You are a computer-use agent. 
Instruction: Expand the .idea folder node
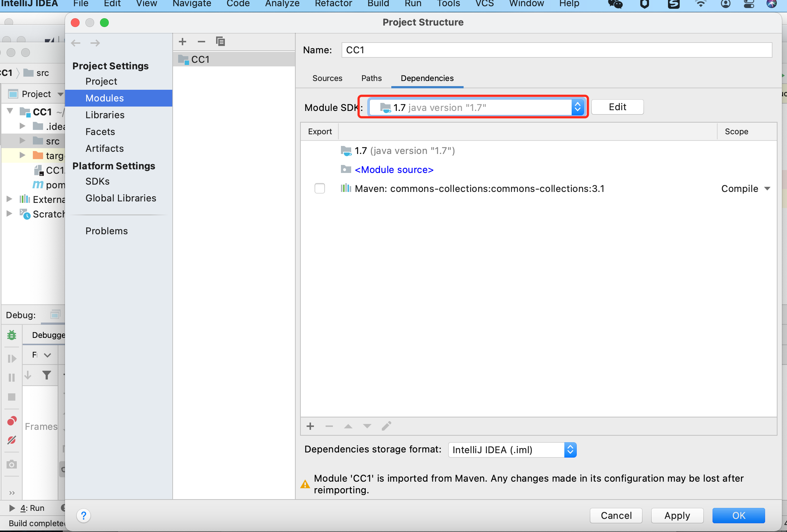click(x=22, y=126)
